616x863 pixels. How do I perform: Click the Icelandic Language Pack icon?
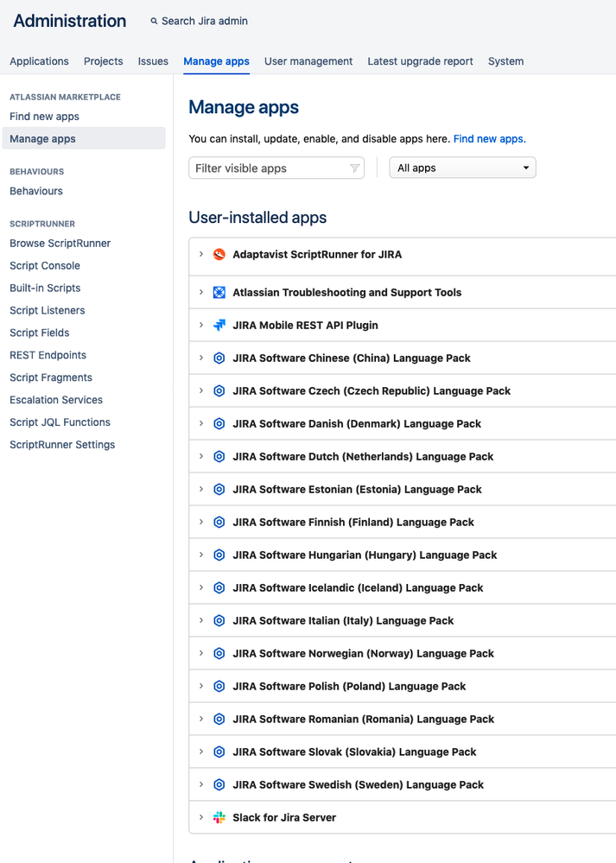(219, 587)
